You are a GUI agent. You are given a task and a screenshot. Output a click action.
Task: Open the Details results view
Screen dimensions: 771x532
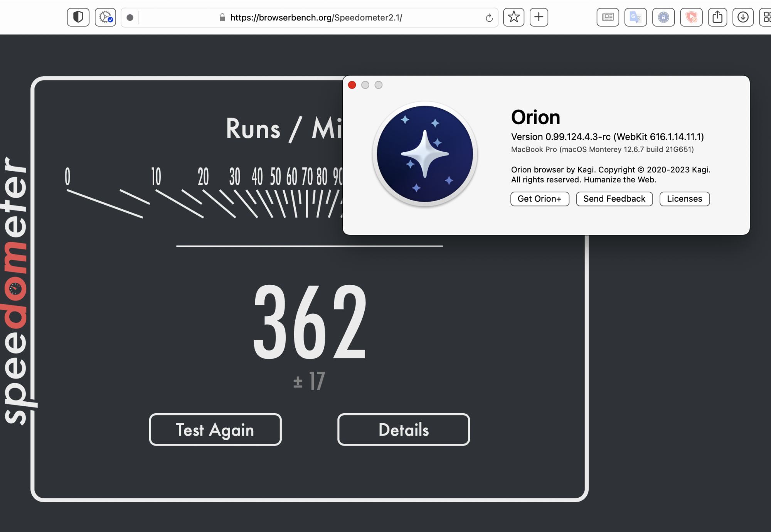(403, 429)
